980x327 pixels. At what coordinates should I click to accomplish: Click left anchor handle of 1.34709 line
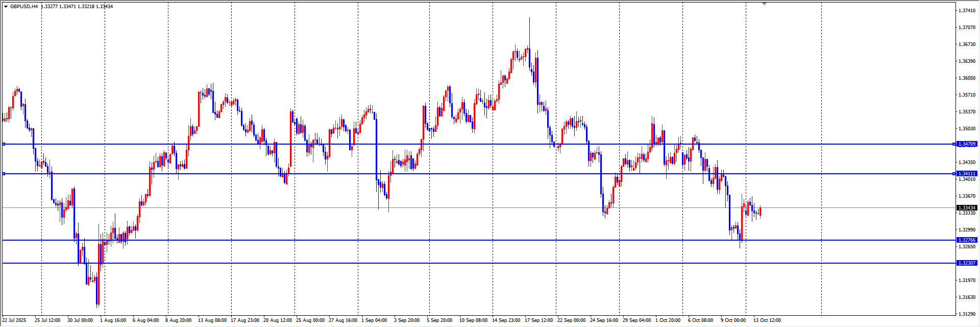click(4, 144)
